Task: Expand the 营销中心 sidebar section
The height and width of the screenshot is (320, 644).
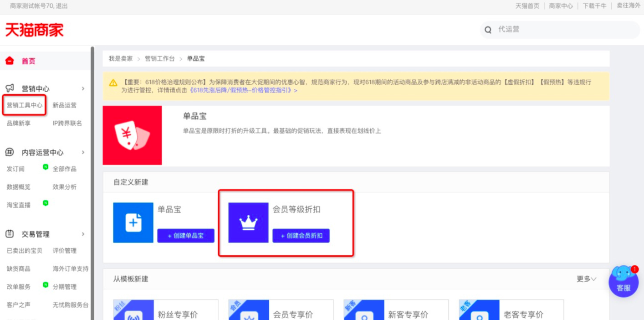Action: 83,88
